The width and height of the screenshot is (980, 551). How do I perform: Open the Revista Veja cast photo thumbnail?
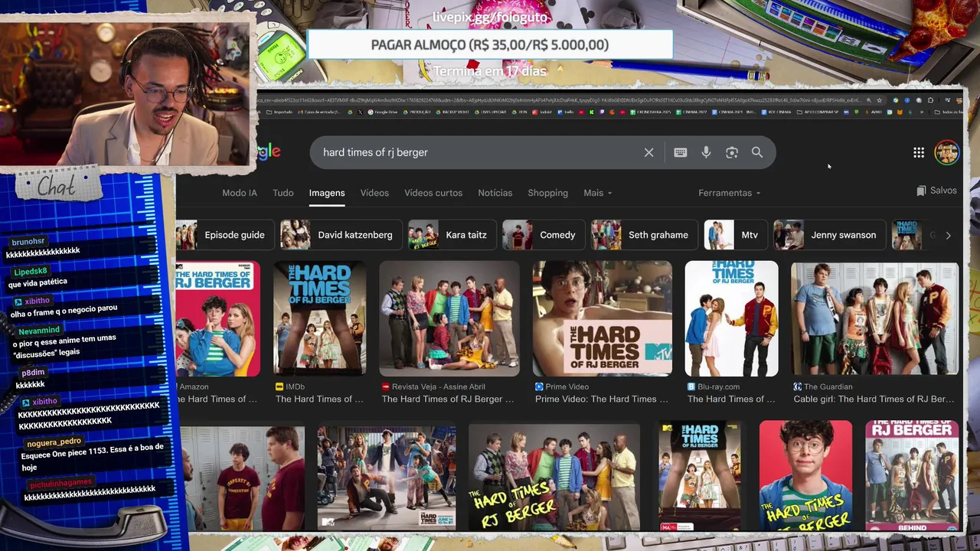point(449,319)
